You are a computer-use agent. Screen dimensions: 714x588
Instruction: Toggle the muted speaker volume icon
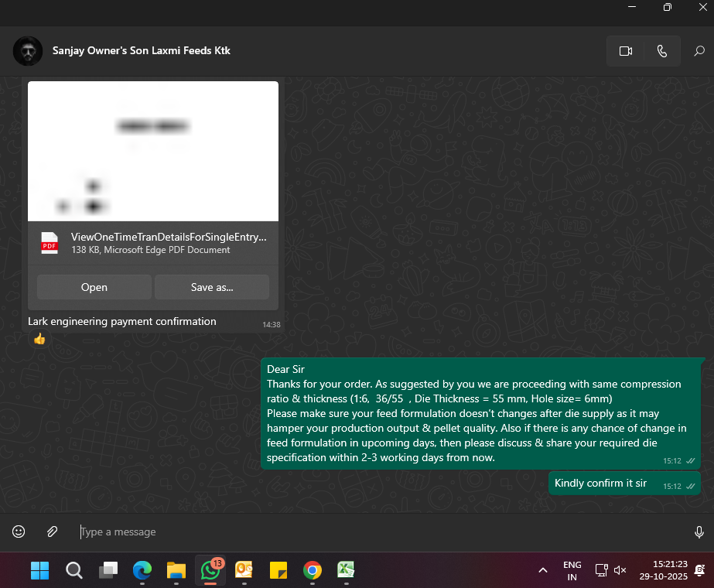click(620, 571)
